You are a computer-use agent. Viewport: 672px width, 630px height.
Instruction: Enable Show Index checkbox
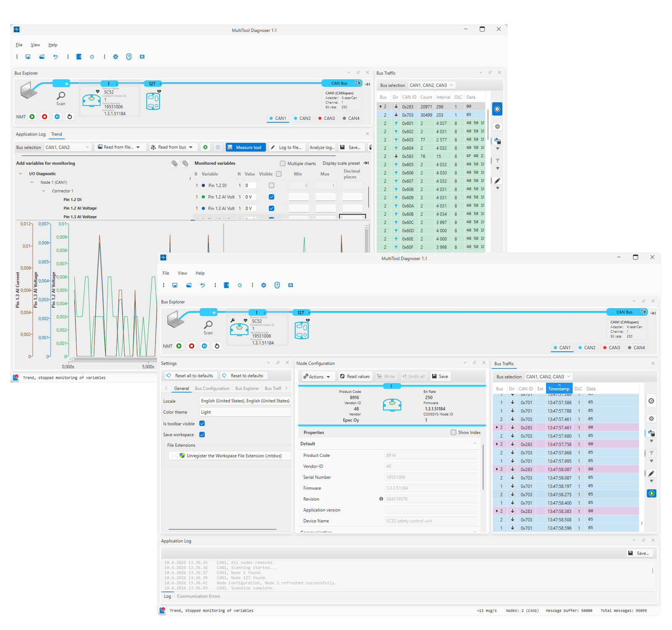click(x=453, y=432)
